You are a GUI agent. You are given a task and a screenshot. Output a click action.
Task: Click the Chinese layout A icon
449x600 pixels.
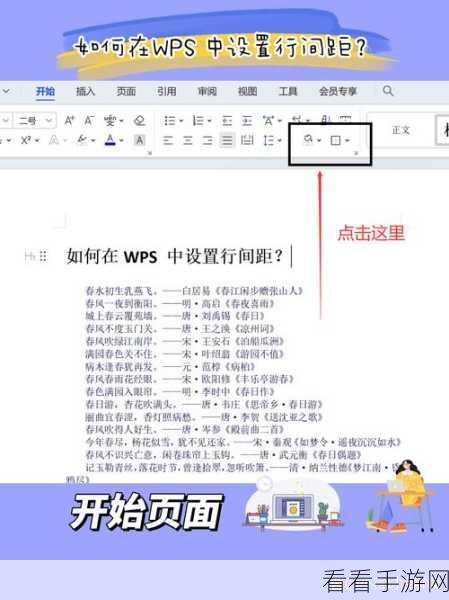[x=268, y=121]
